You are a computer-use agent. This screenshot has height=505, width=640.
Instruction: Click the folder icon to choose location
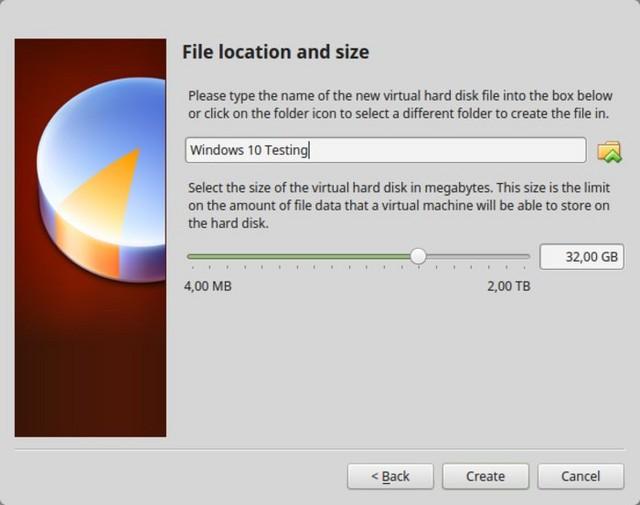point(609,151)
